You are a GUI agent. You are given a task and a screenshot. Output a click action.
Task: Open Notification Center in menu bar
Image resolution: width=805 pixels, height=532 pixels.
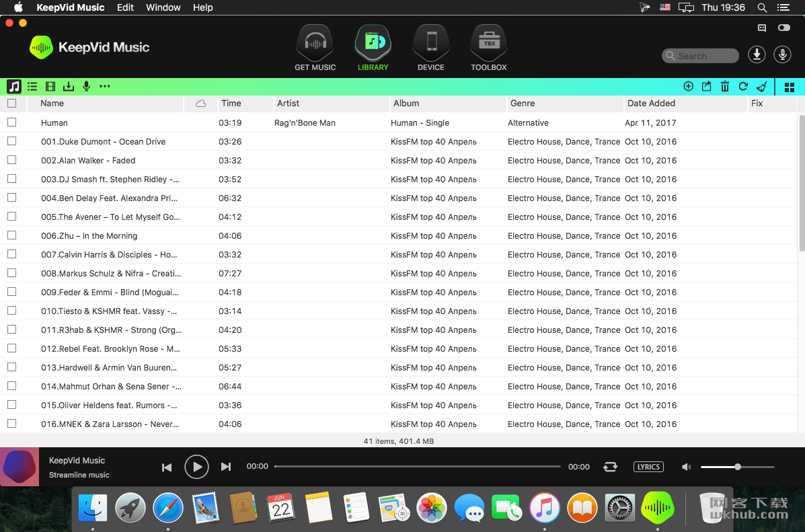[x=783, y=7]
